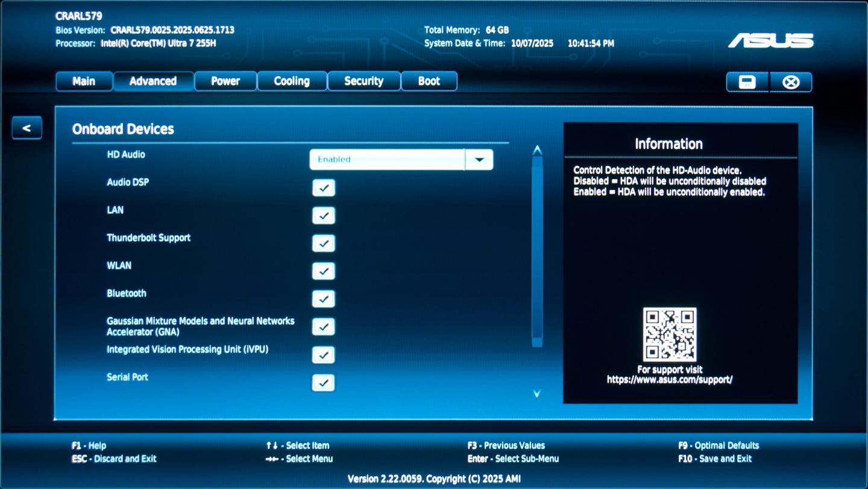Click the Select Menu arrows hint

click(x=300, y=459)
